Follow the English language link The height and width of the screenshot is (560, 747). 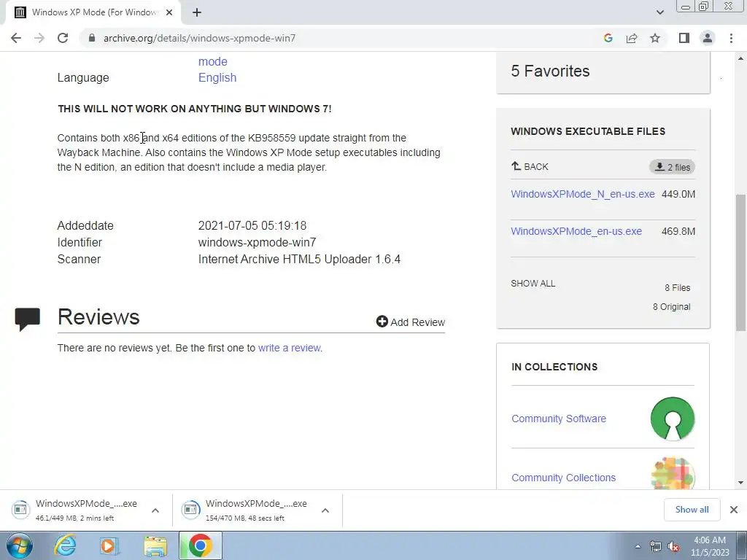tap(217, 77)
